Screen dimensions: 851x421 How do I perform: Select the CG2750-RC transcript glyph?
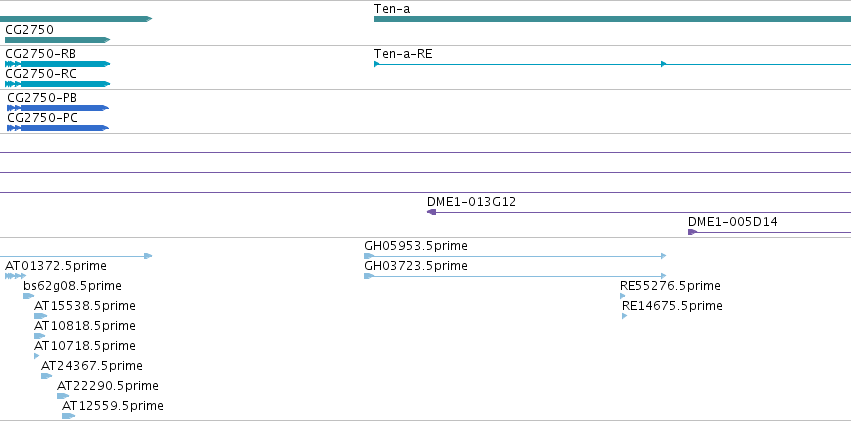[58, 84]
